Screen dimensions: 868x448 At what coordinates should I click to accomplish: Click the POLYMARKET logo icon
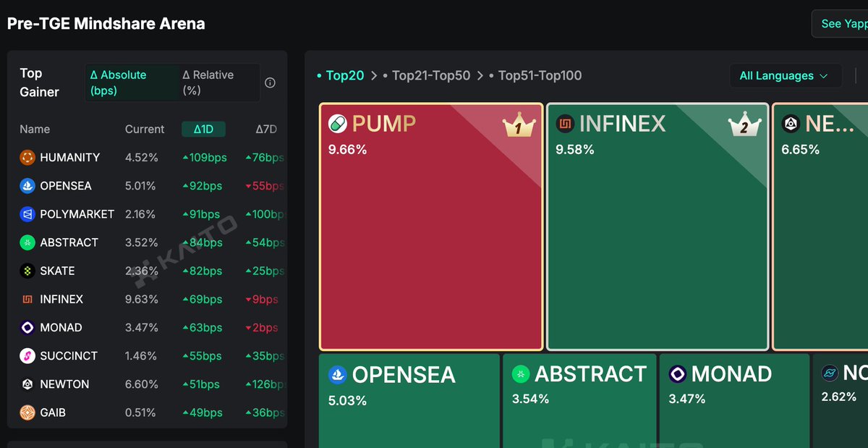[27, 214]
